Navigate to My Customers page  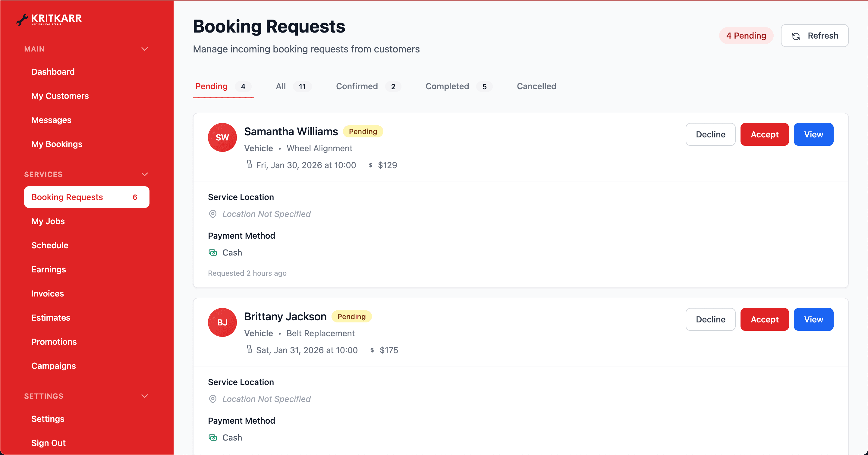(x=60, y=96)
